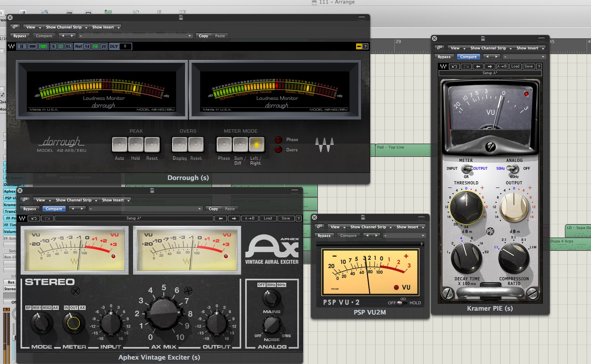Open Show Channel Strip dropdown in PSP VU2M
Image resolution: width=591 pixels, height=364 pixels.
point(371,227)
